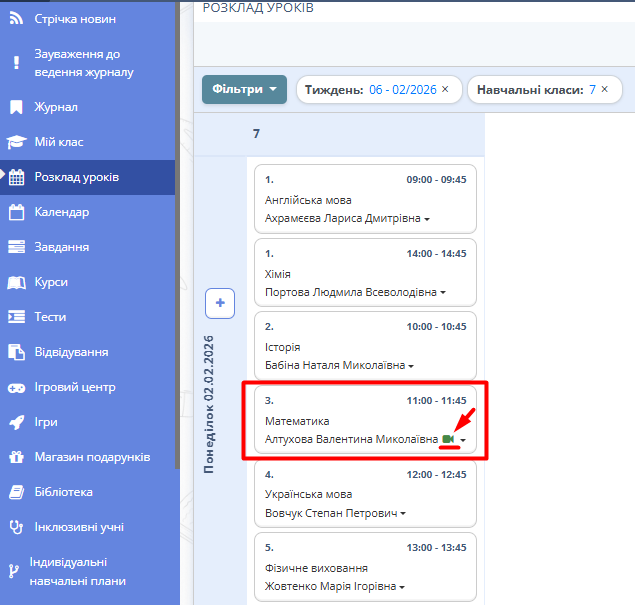The image size is (635, 605).
Task: Click the plus button to add lesson
Action: [220, 302]
